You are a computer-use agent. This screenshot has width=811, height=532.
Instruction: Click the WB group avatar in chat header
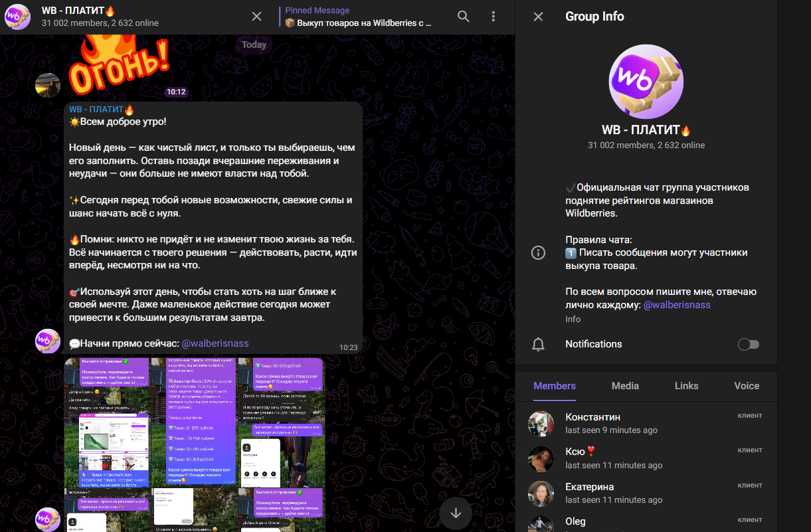[x=17, y=17]
